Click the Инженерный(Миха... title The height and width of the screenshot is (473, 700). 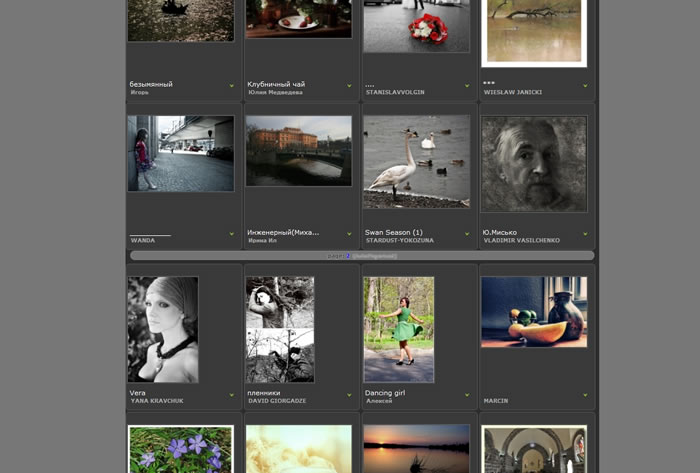click(283, 232)
